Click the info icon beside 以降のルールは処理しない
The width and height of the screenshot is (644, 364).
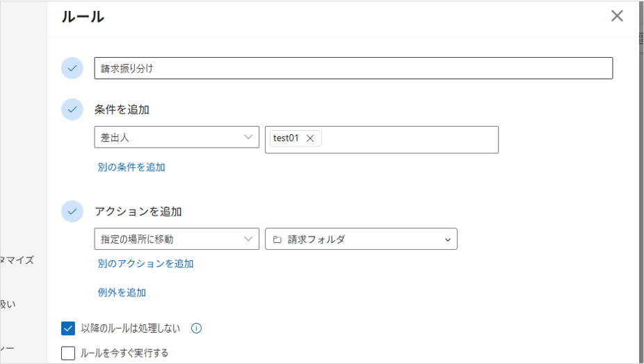click(x=196, y=329)
